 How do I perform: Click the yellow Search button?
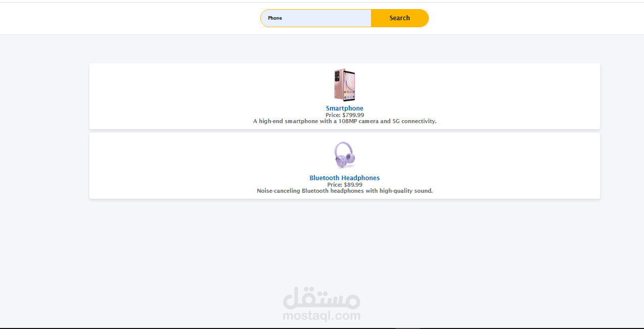(x=400, y=18)
